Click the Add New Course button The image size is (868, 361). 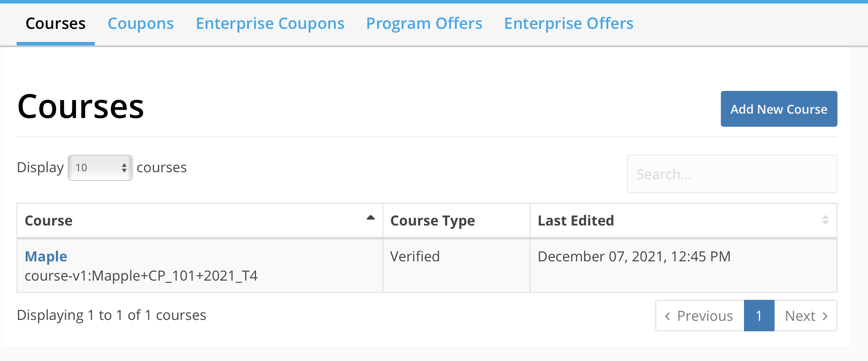[x=778, y=109]
